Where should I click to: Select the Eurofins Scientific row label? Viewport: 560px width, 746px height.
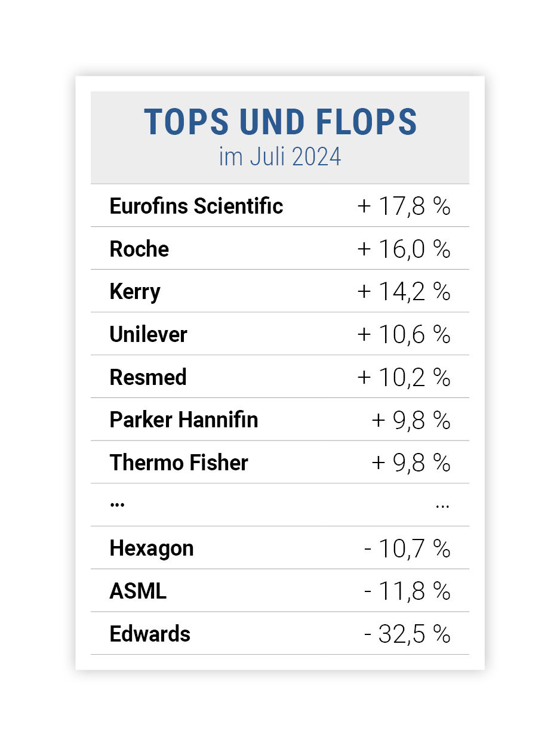(x=196, y=206)
